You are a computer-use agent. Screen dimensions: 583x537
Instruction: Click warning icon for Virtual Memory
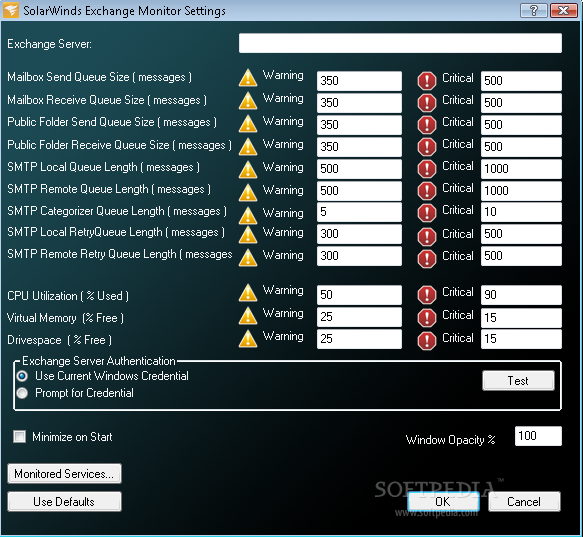(248, 316)
